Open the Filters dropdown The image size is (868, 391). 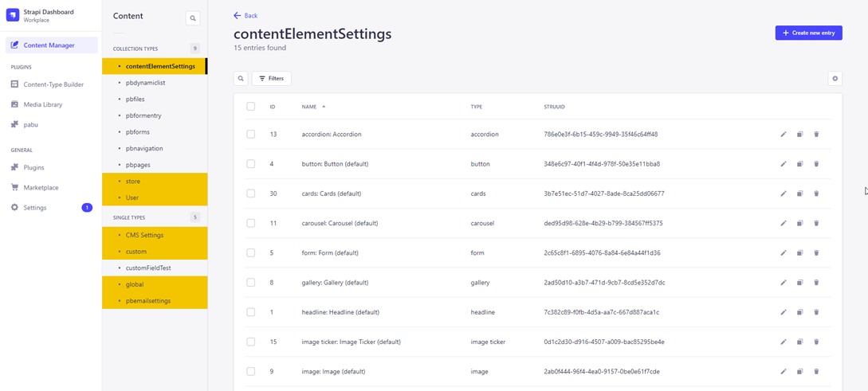tap(271, 79)
